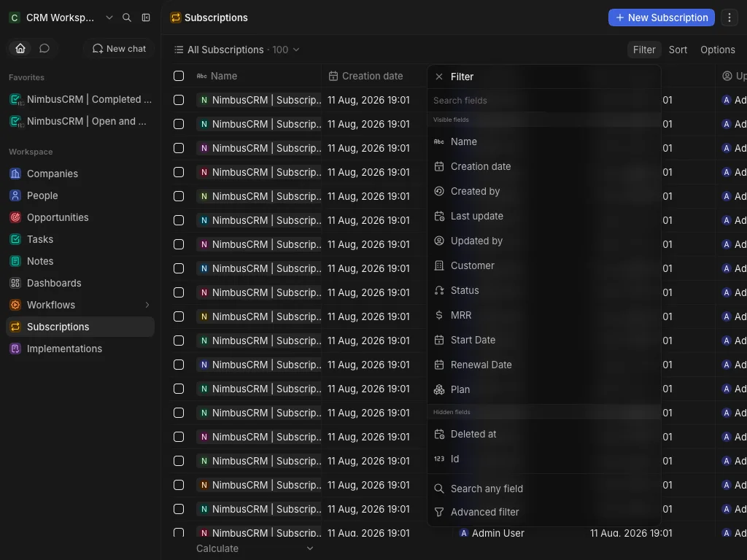Click the Created by icon in filter list
747x560 pixels.
point(439,192)
